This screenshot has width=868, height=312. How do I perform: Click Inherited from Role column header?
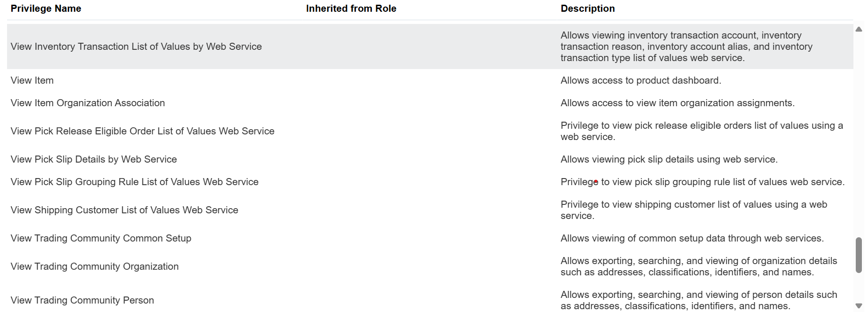(x=351, y=8)
